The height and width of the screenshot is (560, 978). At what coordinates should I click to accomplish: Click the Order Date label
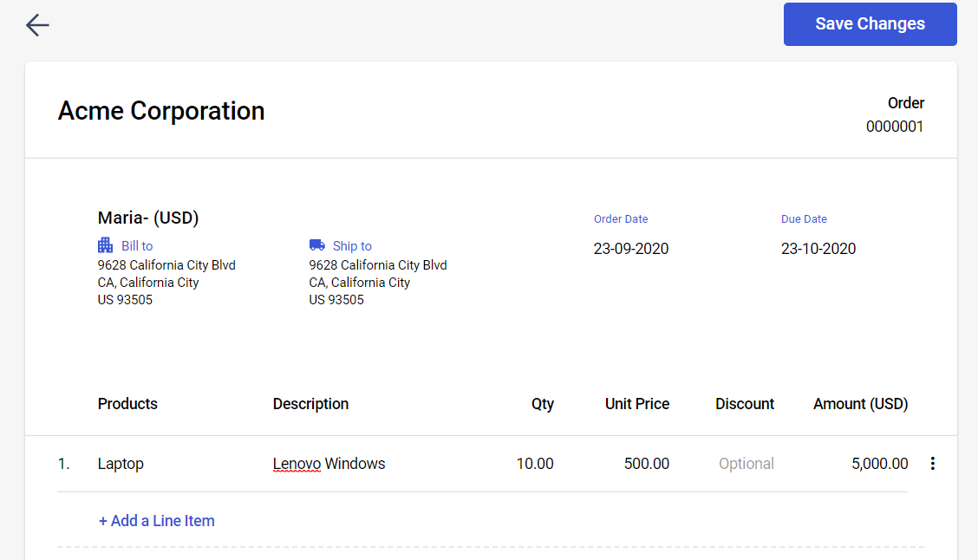point(621,219)
